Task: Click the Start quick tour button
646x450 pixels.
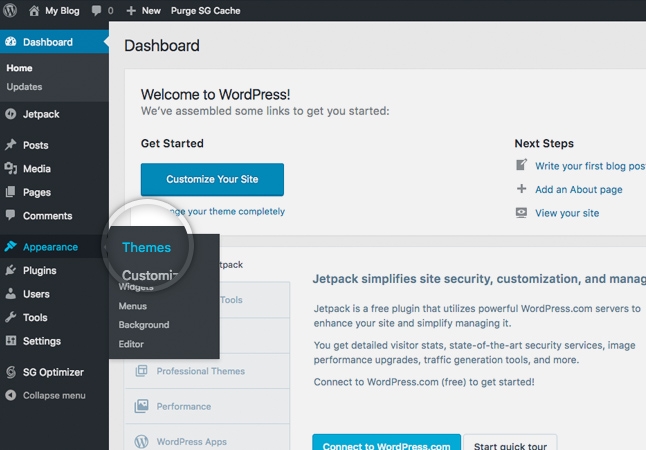Action: pyautogui.click(x=510, y=443)
